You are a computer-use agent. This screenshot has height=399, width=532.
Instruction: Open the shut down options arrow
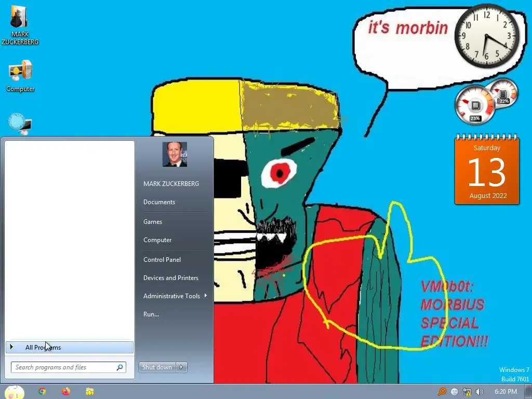(181, 367)
